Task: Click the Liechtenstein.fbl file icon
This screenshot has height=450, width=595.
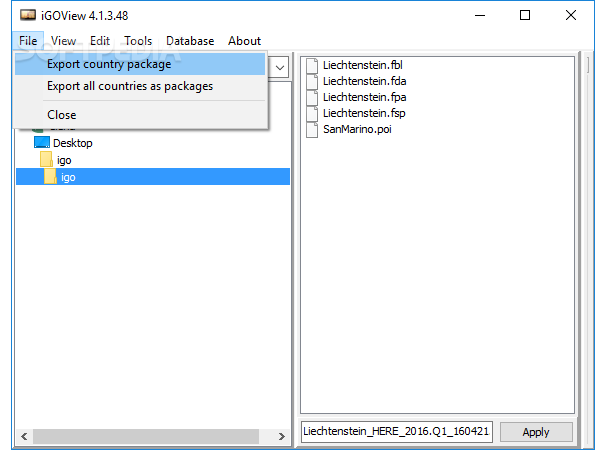Action: 312,66
